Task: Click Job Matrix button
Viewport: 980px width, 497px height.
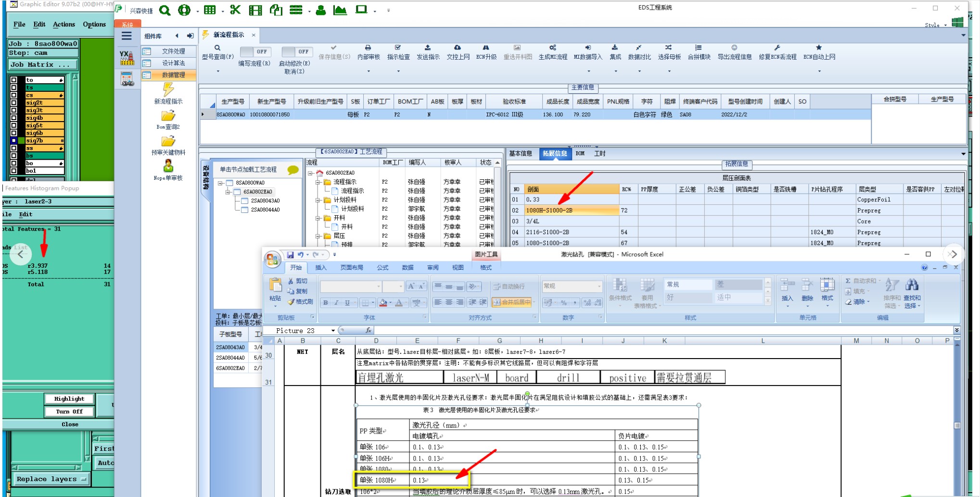Action: click(43, 64)
